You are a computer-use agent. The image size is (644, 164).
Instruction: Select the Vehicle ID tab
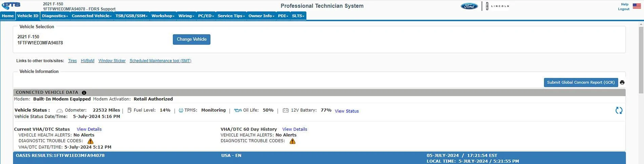click(x=28, y=16)
